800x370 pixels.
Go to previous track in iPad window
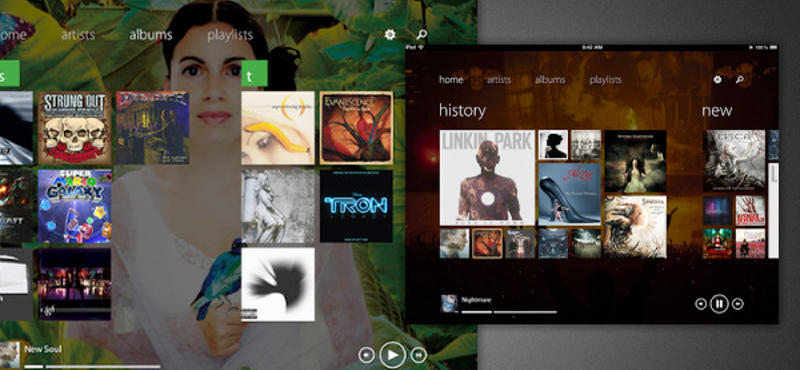pyautogui.click(x=701, y=304)
